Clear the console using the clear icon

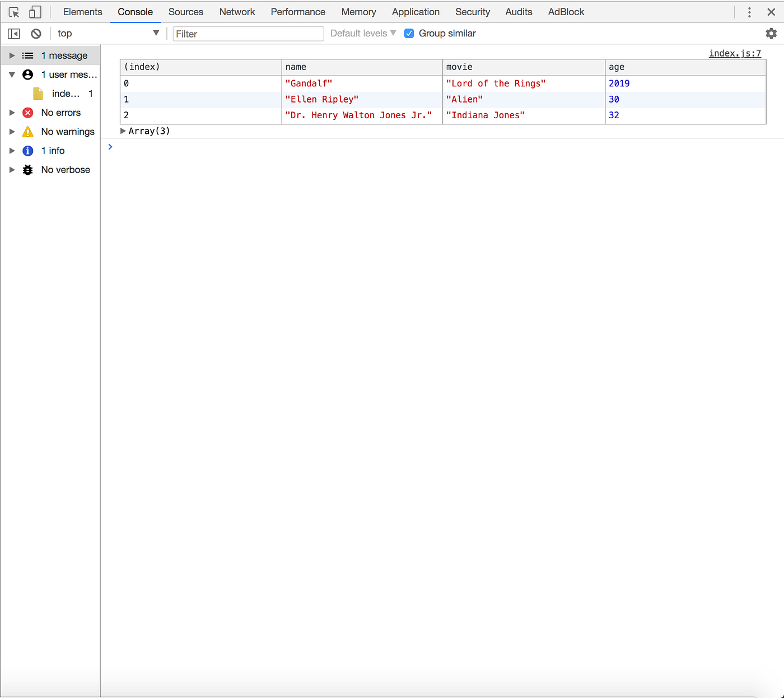[x=36, y=33]
